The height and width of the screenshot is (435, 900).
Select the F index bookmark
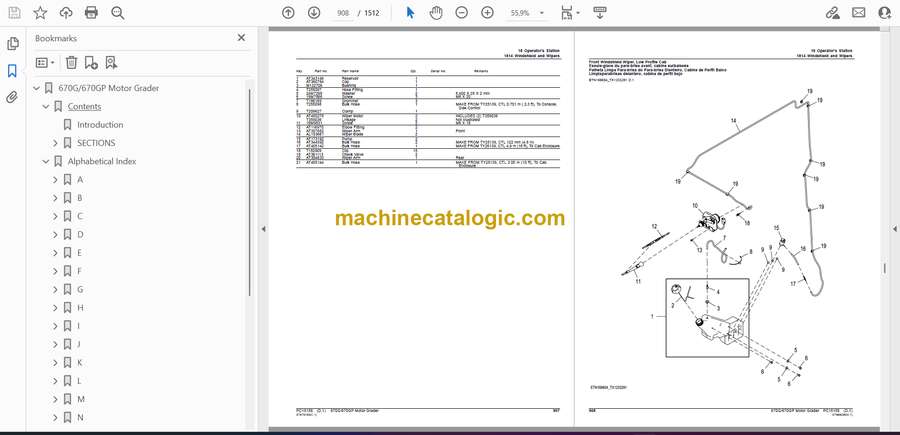click(80, 271)
